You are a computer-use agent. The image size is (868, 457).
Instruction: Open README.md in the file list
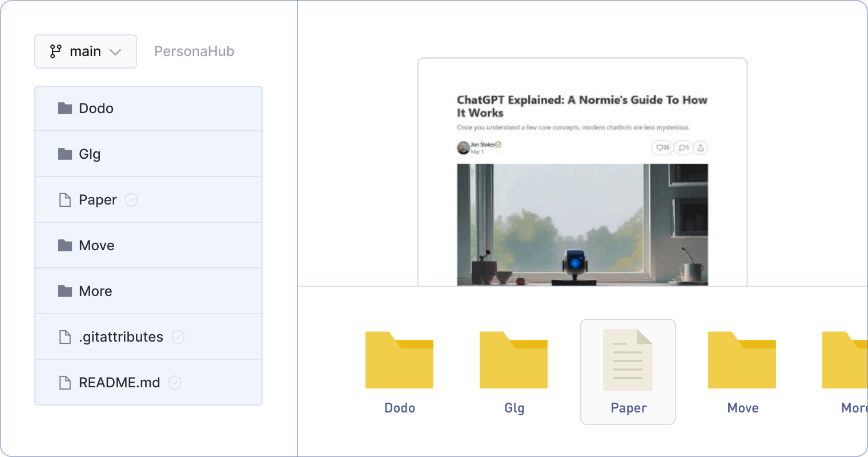coord(119,383)
